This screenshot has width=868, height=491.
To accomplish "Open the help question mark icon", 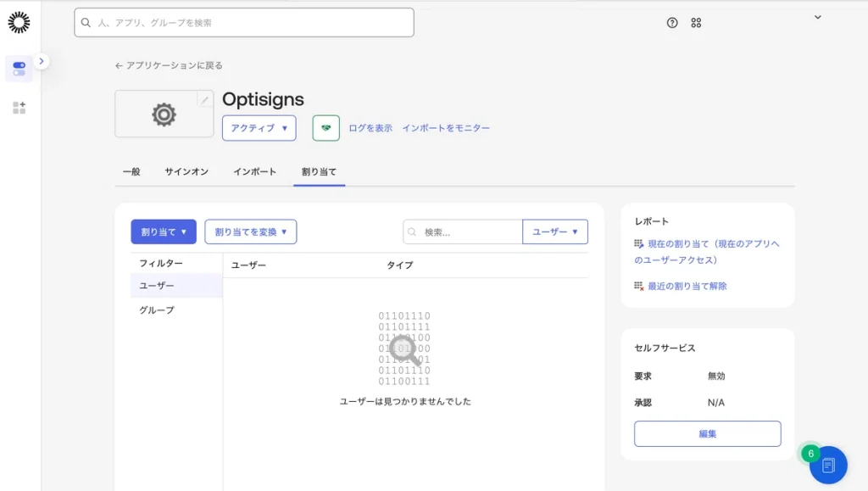I will pyautogui.click(x=672, y=23).
